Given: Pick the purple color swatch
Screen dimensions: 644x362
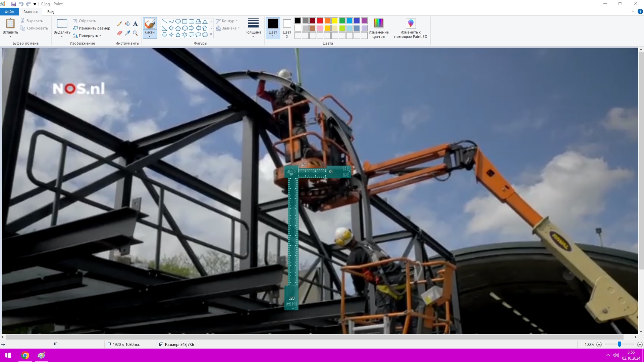Looking at the screenshot, I should point(364,21).
